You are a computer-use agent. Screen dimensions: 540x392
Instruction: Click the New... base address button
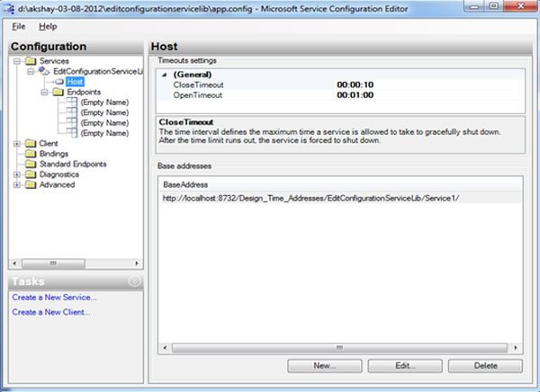point(325,366)
